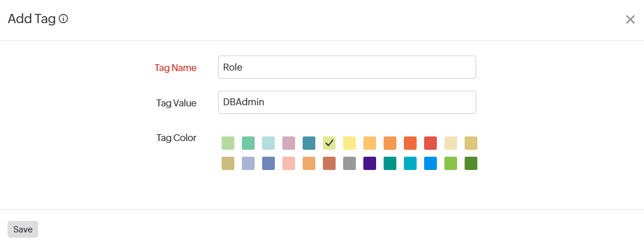Viewport: 644px width, 244px height.
Task: Pick the lime green swatch in bottom row
Action: tap(451, 163)
